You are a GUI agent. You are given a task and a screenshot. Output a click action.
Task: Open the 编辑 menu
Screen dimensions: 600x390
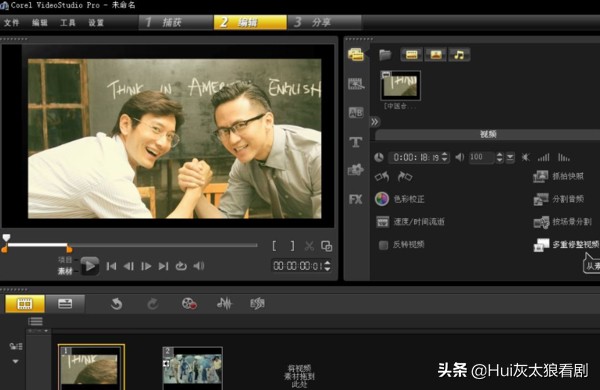pos(39,23)
